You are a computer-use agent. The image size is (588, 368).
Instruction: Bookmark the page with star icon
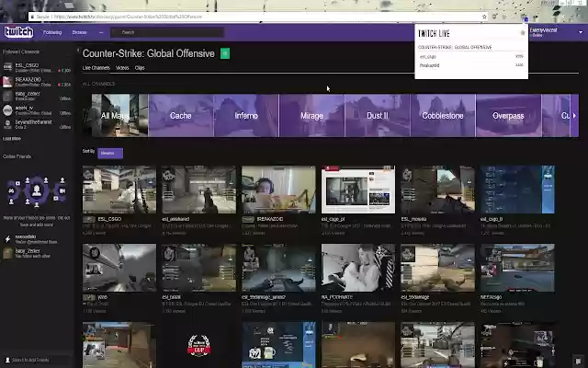pyautogui.click(x=484, y=17)
